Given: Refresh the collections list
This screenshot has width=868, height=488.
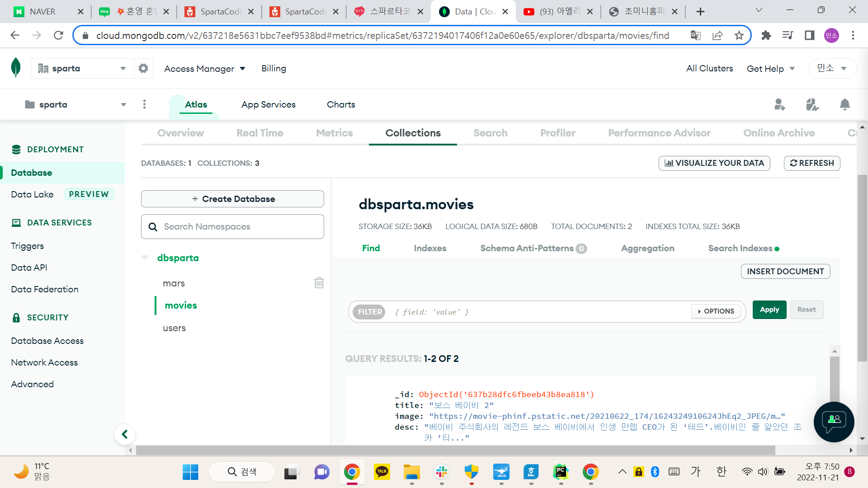Looking at the screenshot, I should (x=812, y=163).
